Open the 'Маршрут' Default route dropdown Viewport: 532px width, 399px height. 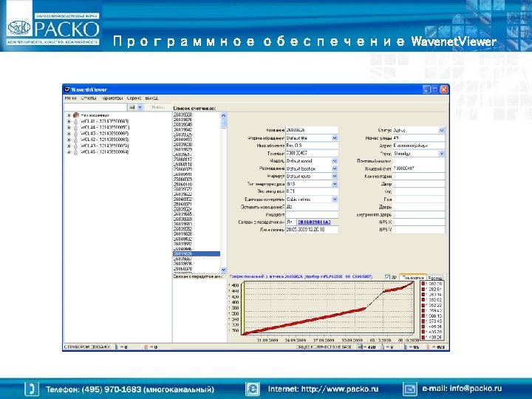[335, 176]
